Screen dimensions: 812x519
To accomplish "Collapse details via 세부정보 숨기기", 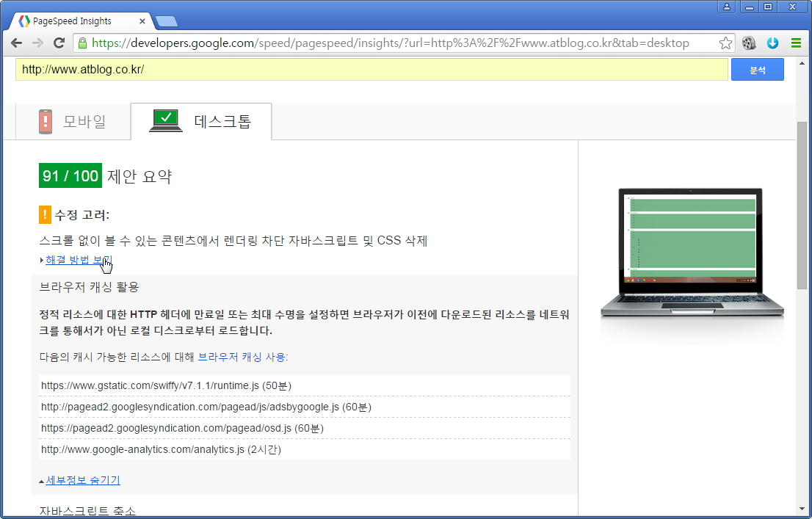I will point(82,480).
